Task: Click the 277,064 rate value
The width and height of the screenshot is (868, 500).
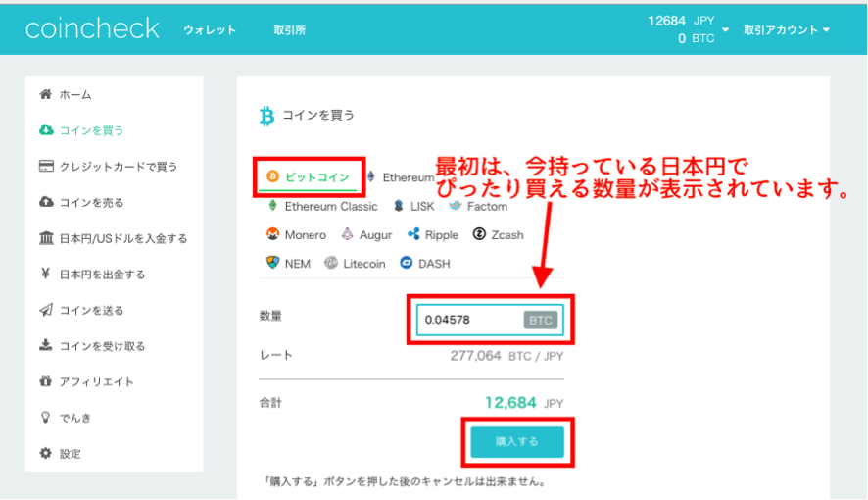Action: coord(475,356)
